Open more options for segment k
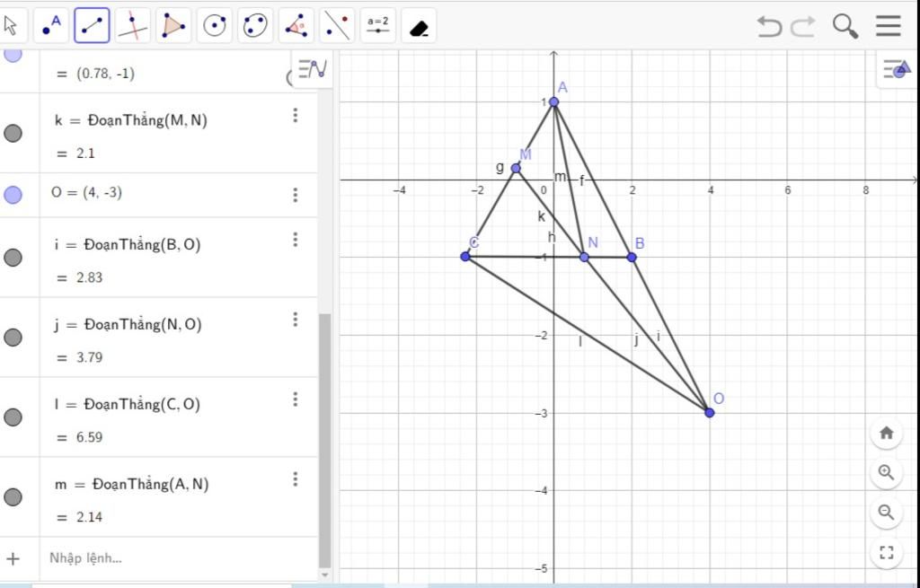This screenshot has height=588, width=920. click(295, 115)
